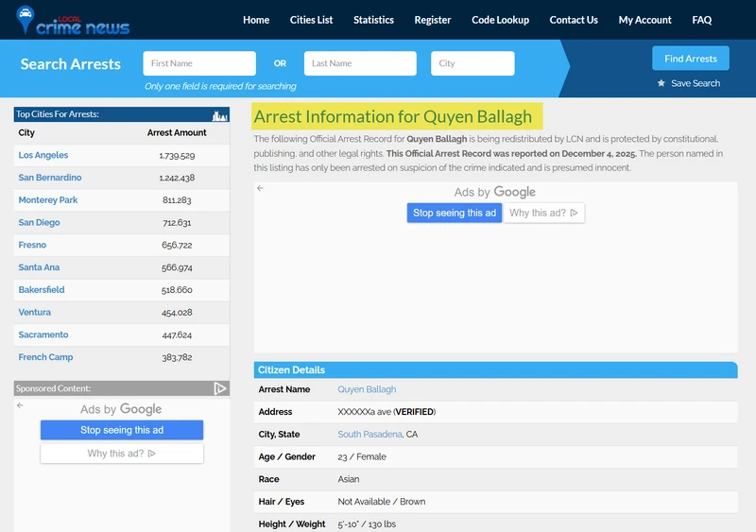Open the South Pasadena city link

tap(369, 434)
